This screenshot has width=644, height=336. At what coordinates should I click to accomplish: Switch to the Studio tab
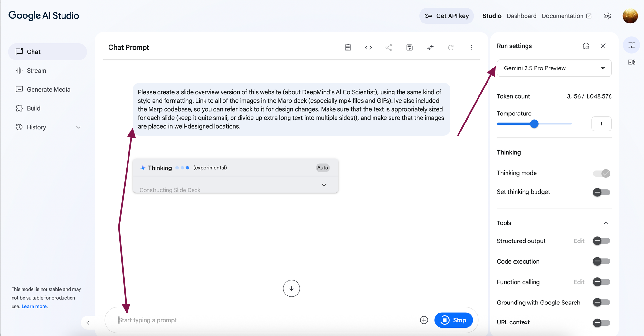pyautogui.click(x=492, y=16)
